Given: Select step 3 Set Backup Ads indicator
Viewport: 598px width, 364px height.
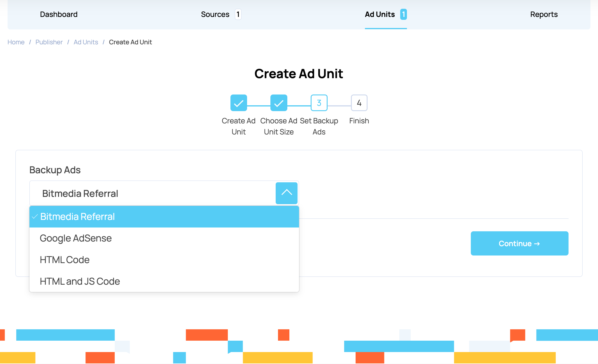Looking at the screenshot, I should [x=319, y=103].
